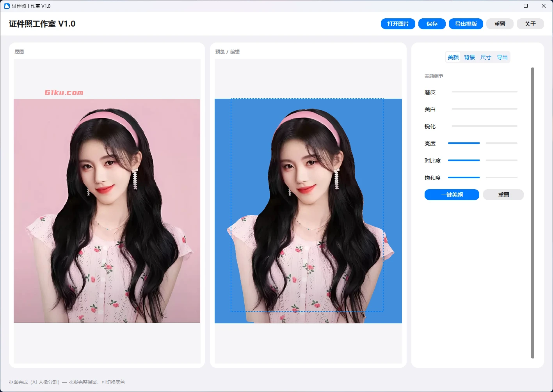Click the 磨皮 slider track

click(x=484, y=92)
